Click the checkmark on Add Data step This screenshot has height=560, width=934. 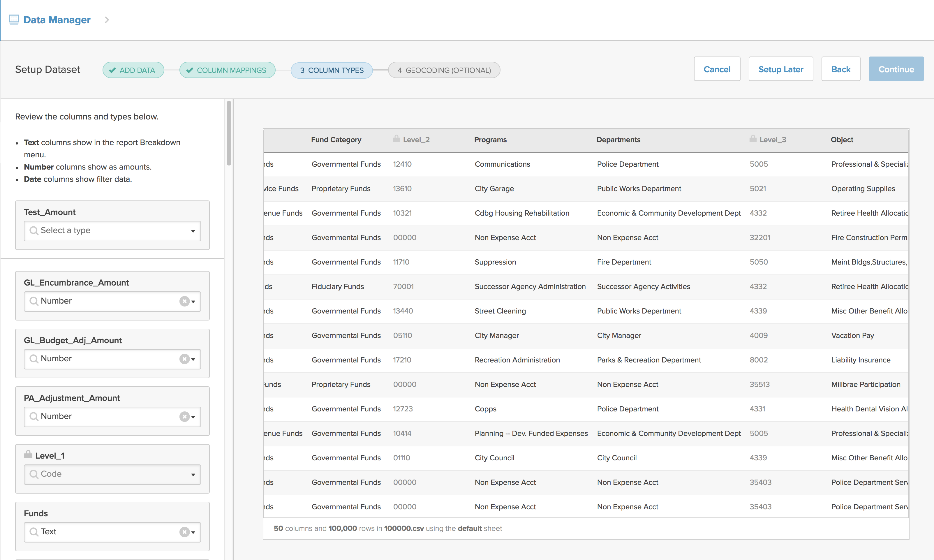(x=112, y=70)
